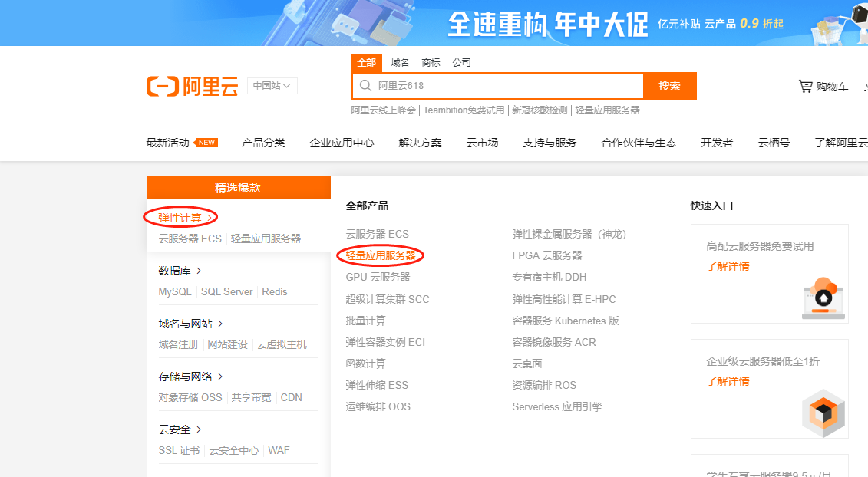Open the MySQL link

(175, 291)
